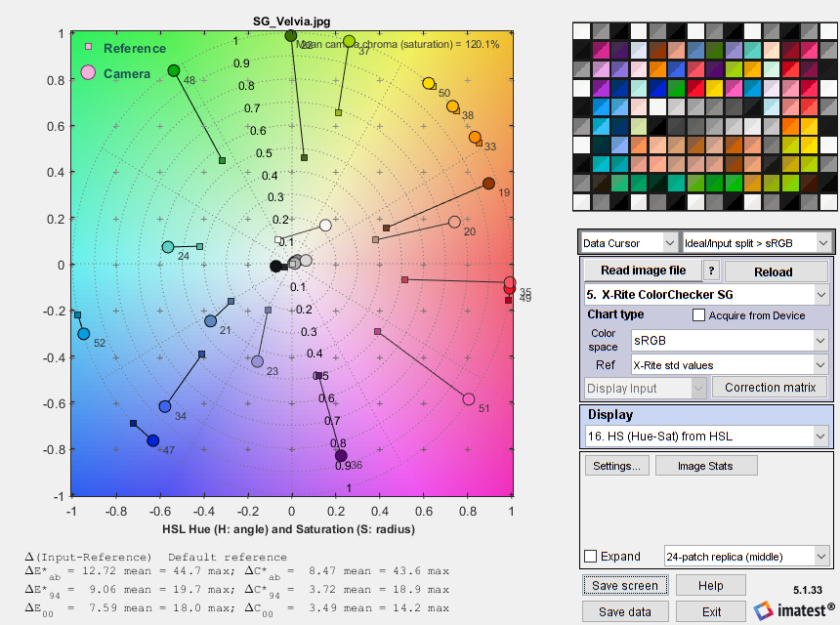Viewport: 840px width, 625px height.
Task: Select the brown camera point labeled 19
Action: [488, 184]
